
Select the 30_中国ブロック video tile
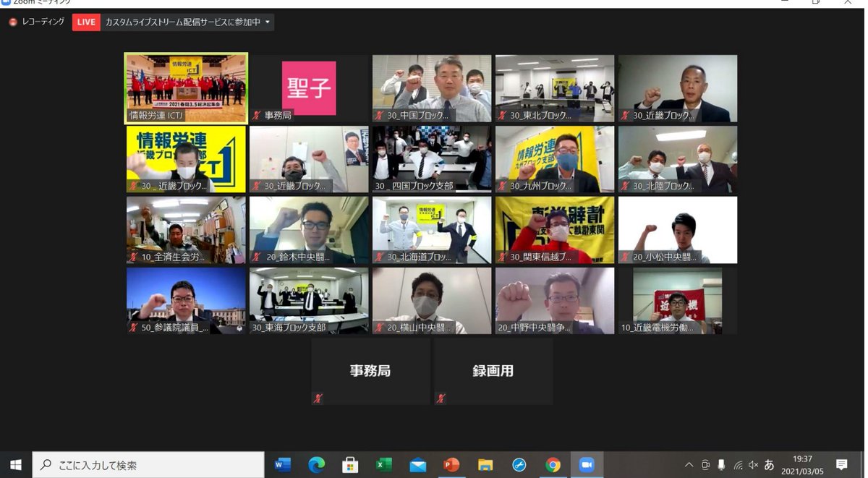[x=432, y=88]
